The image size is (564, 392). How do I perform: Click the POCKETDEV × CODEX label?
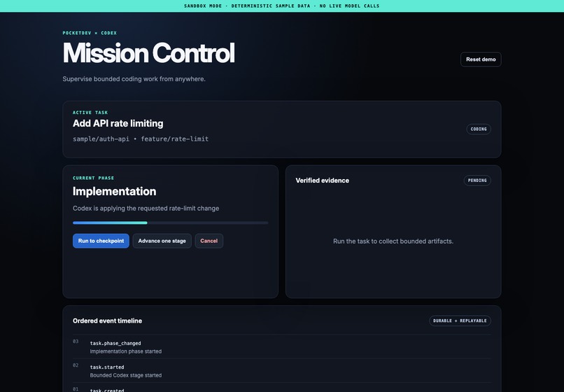pyautogui.click(x=90, y=33)
